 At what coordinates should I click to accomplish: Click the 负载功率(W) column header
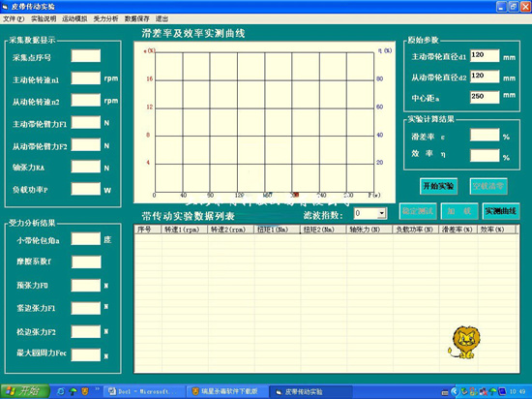coord(416,230)
